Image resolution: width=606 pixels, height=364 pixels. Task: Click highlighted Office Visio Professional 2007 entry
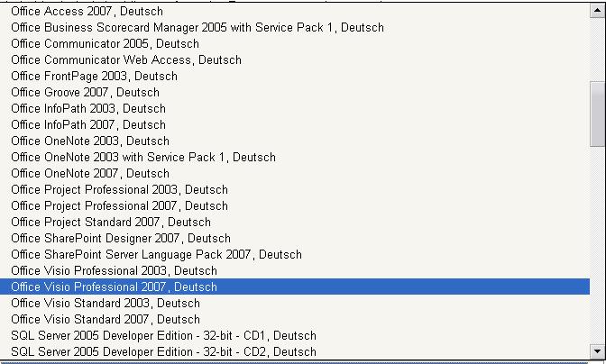tap(295, 287)
